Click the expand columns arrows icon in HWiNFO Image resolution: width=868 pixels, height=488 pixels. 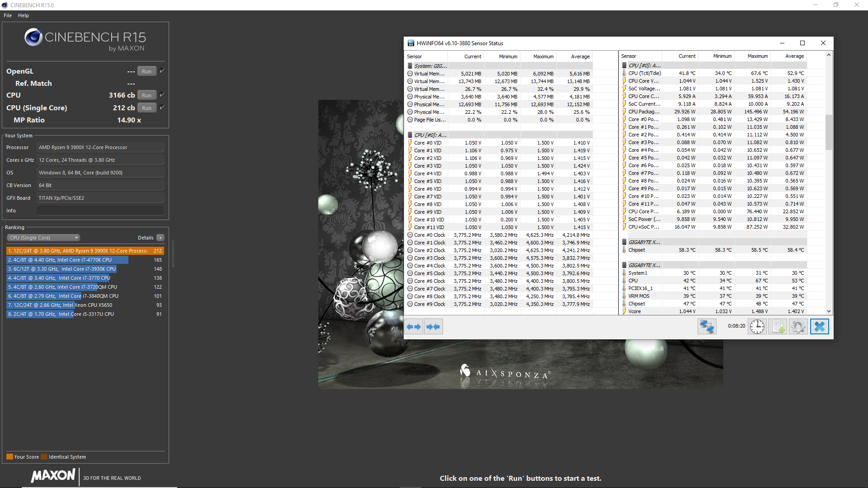point(414,327)
